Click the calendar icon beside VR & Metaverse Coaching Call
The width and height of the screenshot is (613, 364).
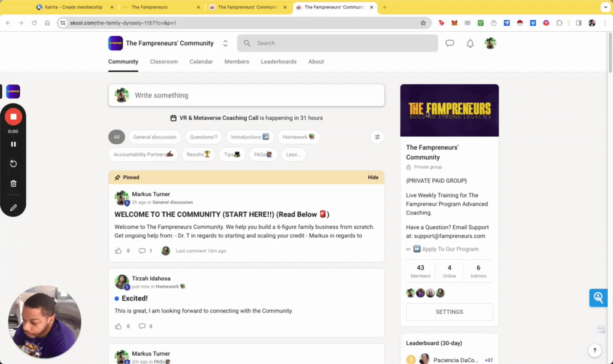(173, 118)
